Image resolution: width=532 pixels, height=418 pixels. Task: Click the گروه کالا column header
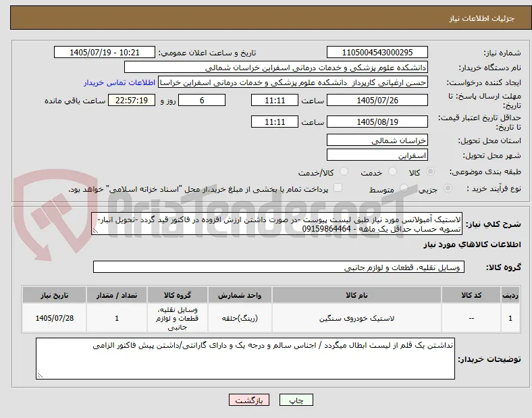coord(178,295)
